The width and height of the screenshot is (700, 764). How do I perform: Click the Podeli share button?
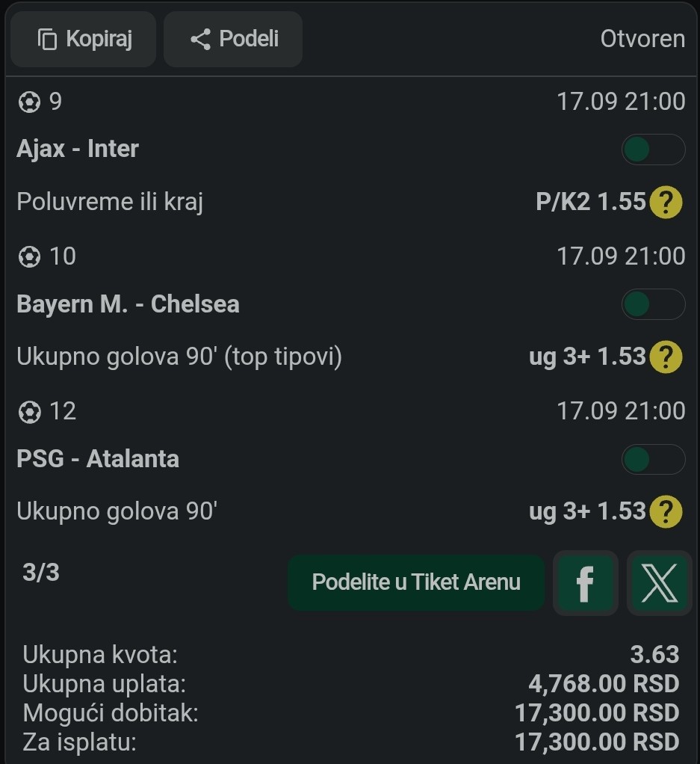[233, 39]
